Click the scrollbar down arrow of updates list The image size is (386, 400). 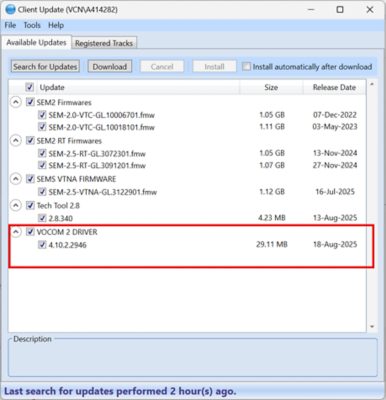pos(371,327)
